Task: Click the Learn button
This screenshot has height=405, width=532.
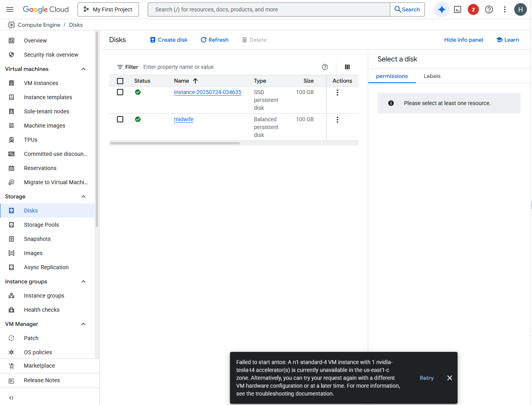Action: click(508, 40)
